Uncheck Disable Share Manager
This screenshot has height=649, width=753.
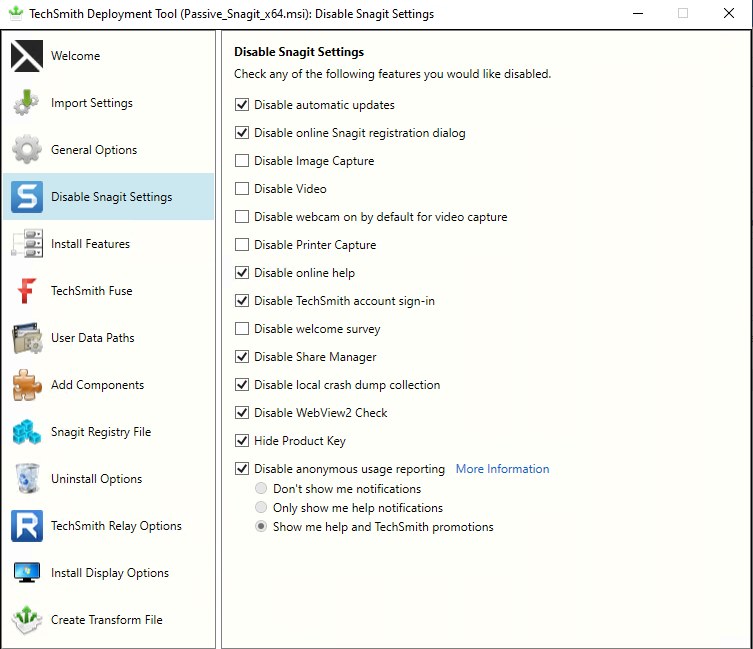(x=242, y=356)
